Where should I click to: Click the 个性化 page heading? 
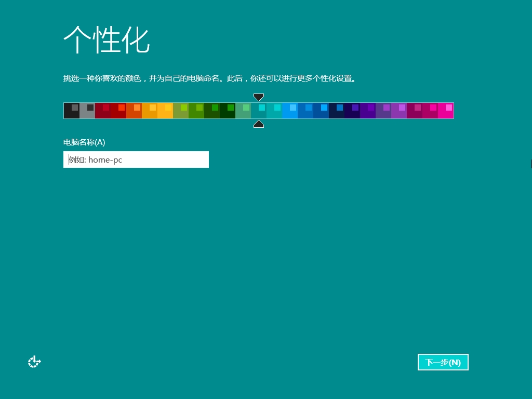107,39
